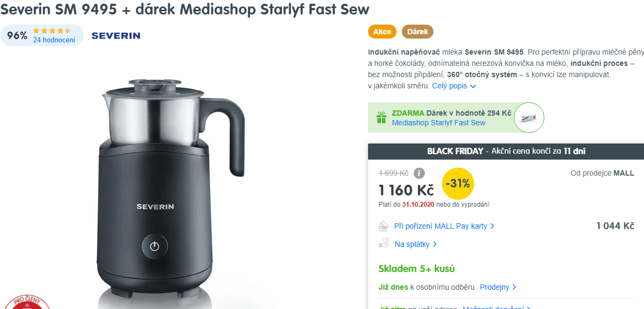Open the Mediashop Starlyf gift thumbnail

tap(529, 117)
